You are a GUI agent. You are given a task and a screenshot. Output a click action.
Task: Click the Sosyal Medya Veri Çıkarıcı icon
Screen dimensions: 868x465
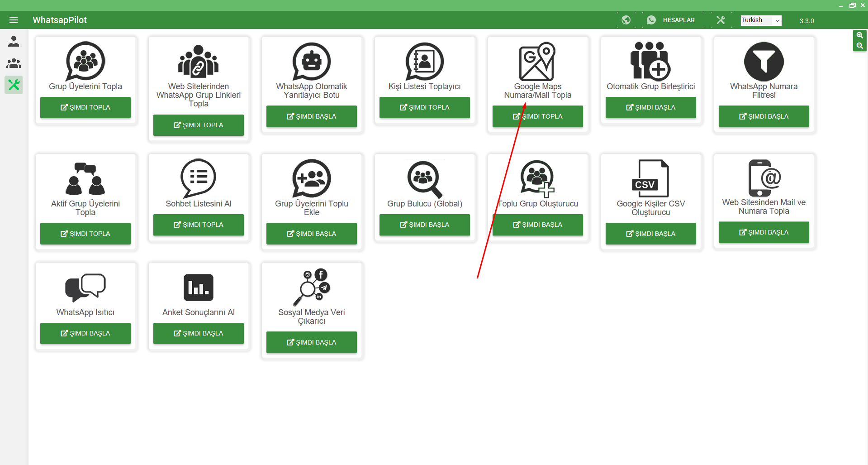(x=312, y=288)
